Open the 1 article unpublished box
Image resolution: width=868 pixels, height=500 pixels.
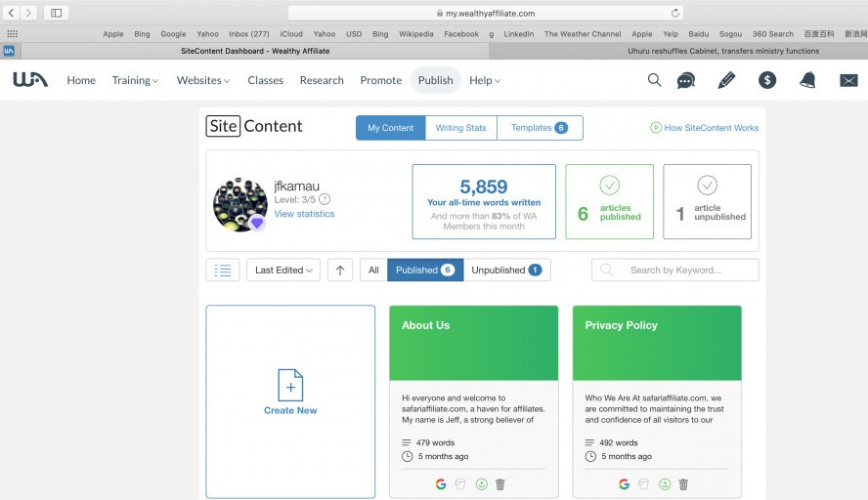pos(708,202)
